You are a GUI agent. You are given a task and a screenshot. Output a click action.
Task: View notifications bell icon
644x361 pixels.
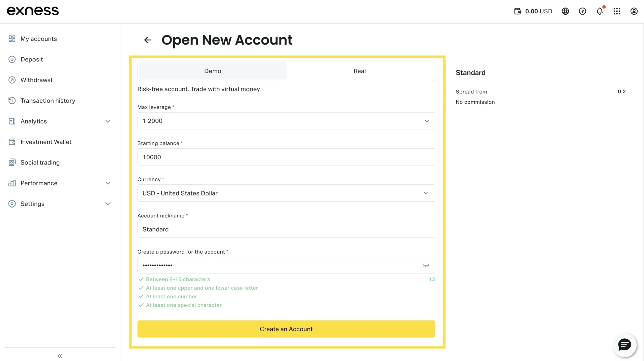(600, 11)
